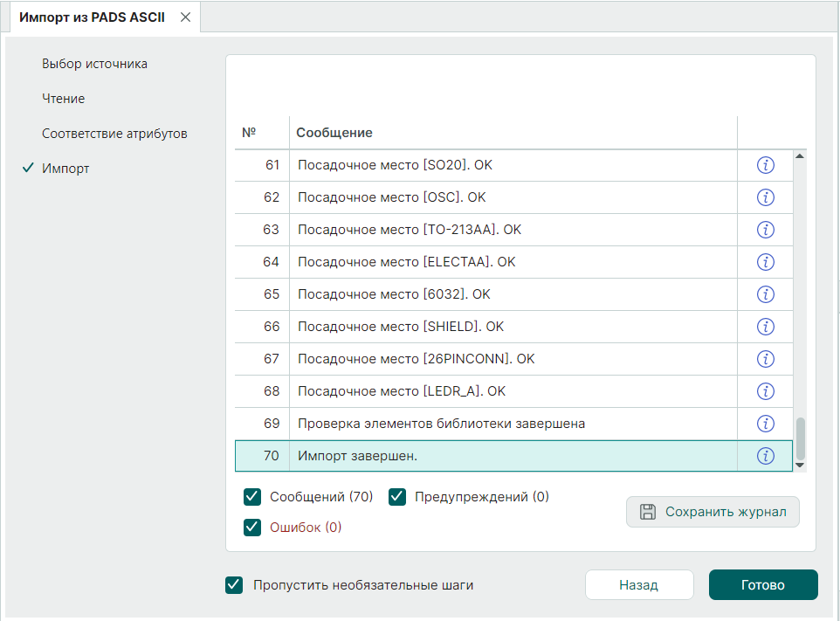Click the scrollbar down arrow
The width and height of the screenshot is (840, 621).
(799, 466)
